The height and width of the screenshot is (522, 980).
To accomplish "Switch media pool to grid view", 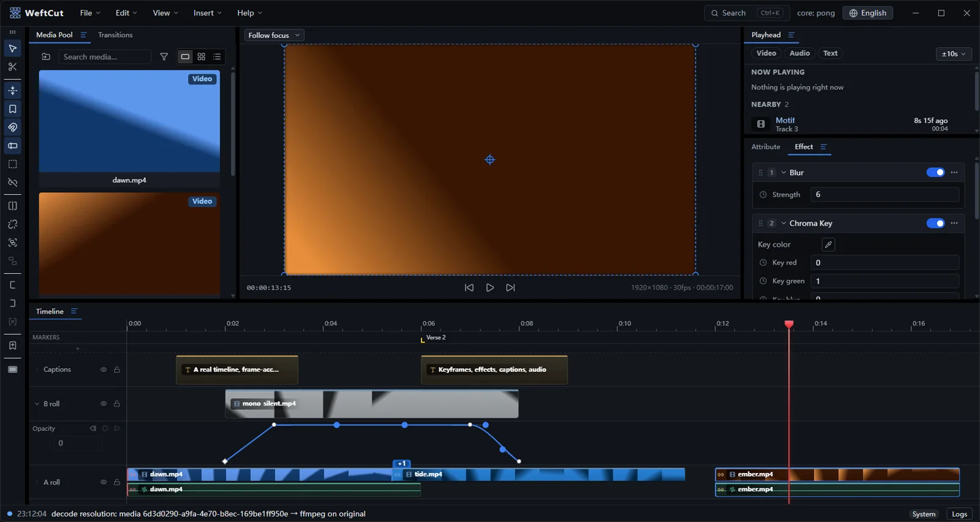I will (x=201, y=57).
